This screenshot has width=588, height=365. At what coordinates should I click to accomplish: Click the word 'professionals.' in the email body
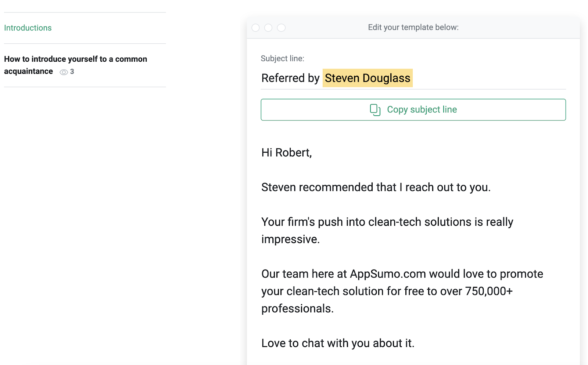pyautogui.click(x=297, y=308)
